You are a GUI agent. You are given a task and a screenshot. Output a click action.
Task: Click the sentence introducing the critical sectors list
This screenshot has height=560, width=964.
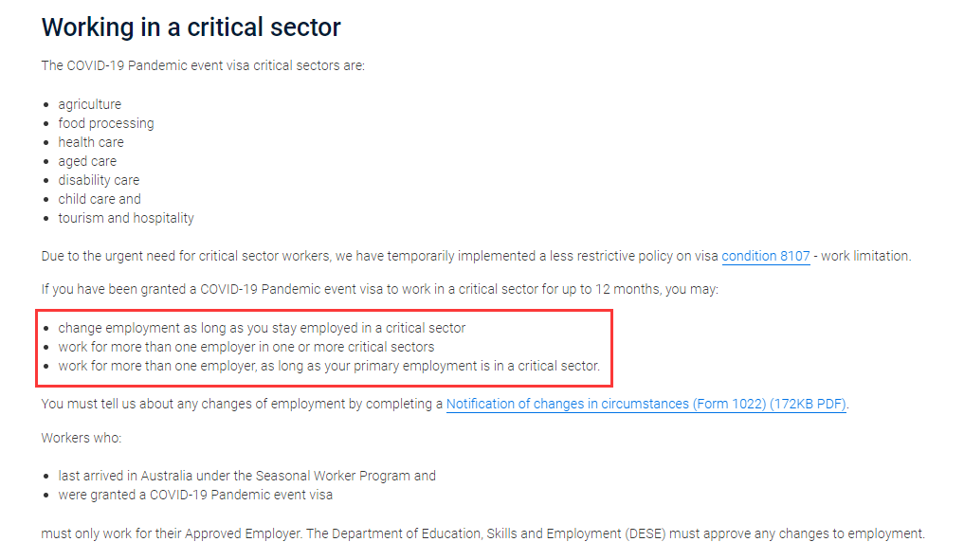pyautogui.click(x=203, y=66)
